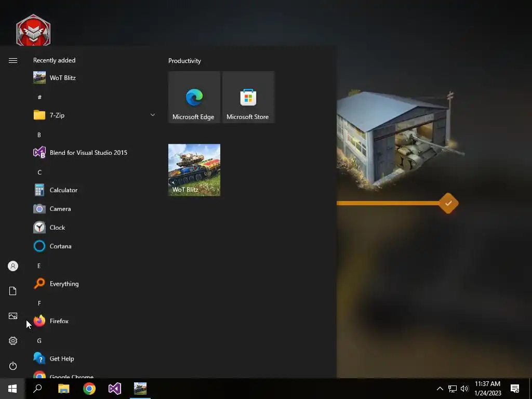Viewport: 532px width, 399px height.
Task: Open Visual Studio on the taskbar
Action: 115,389
